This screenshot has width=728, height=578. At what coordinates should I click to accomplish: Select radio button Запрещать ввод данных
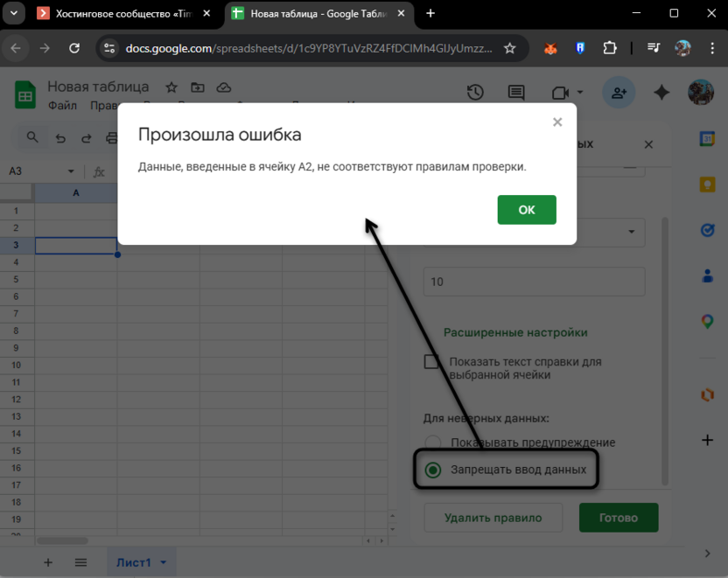pos(432,469)
